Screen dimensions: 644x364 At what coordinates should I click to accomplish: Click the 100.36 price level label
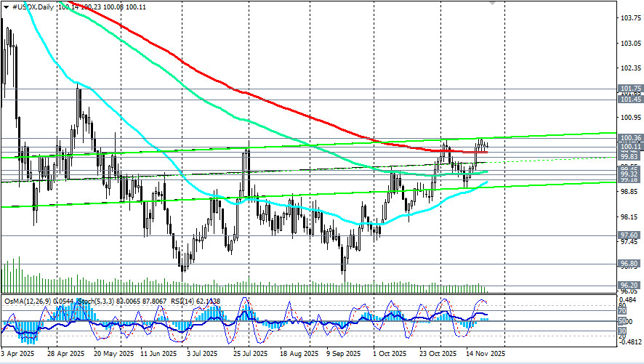click(x=631, y=138)
